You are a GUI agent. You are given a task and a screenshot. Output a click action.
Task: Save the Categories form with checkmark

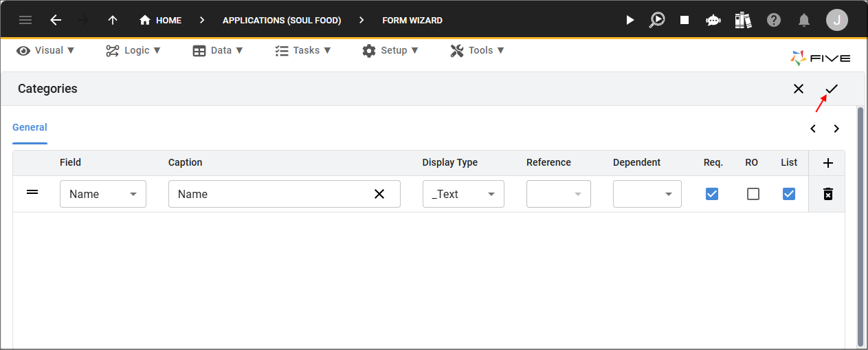tap(832, 89)
